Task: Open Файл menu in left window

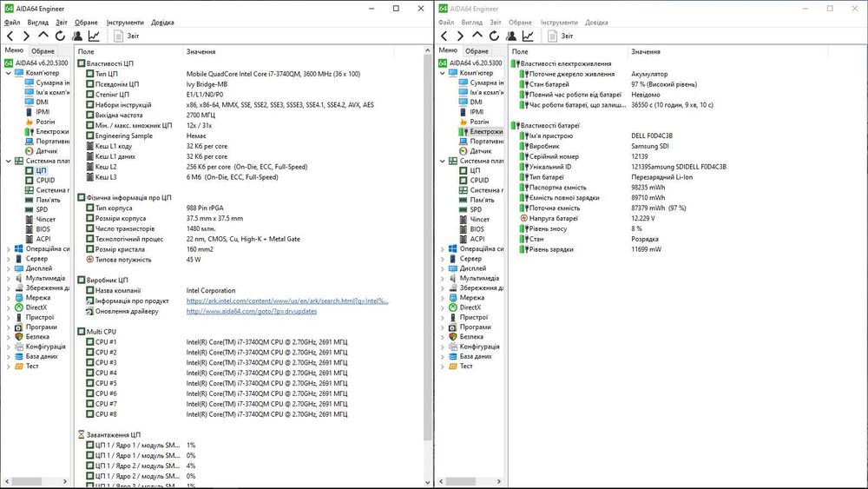Action: (12, 23)
